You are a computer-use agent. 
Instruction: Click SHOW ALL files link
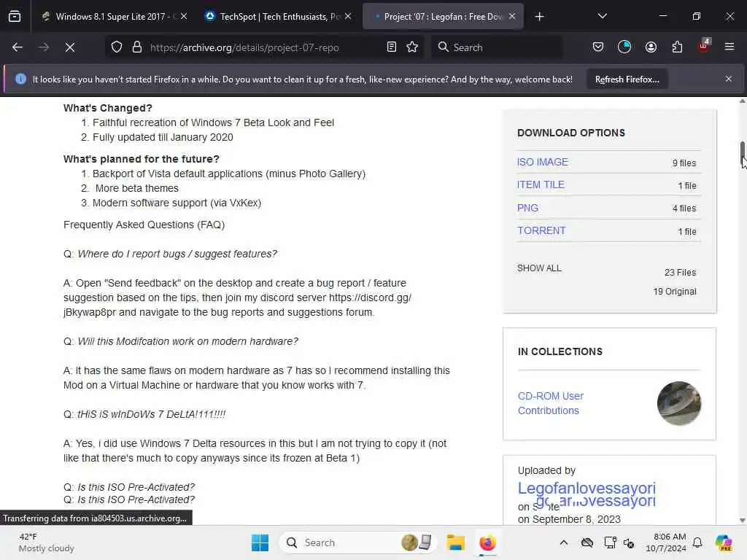click(539, 268)
